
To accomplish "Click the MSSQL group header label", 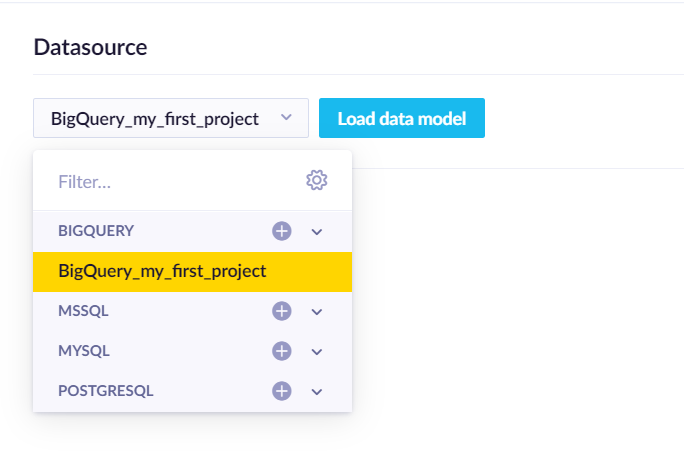I will [83, 311].
